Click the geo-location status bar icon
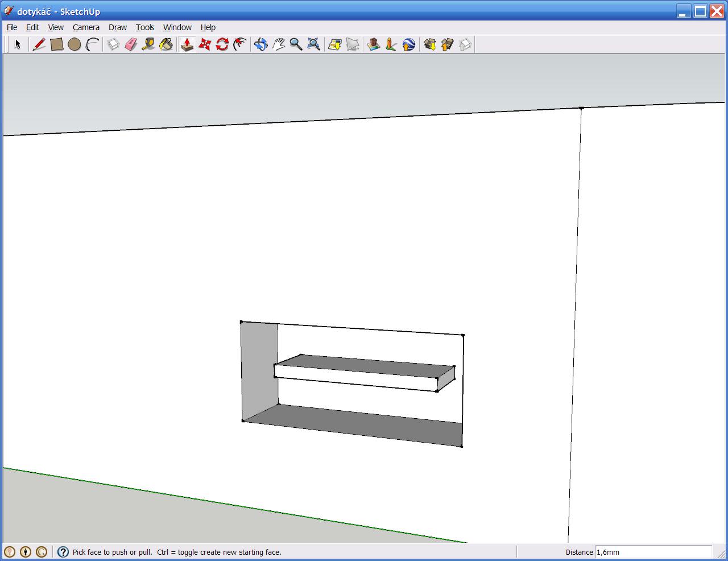The width and height of the screenshot is (728, 561). 10,552
